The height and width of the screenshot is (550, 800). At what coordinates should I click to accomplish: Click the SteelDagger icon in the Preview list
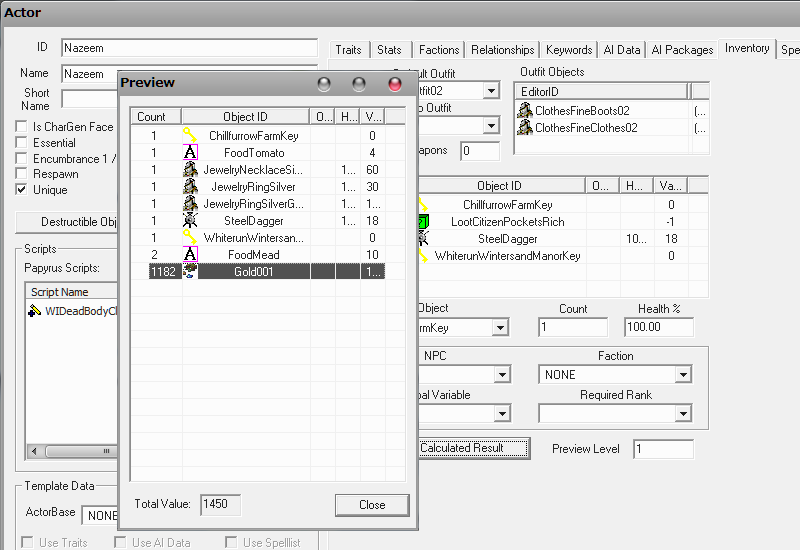[190, 220]
